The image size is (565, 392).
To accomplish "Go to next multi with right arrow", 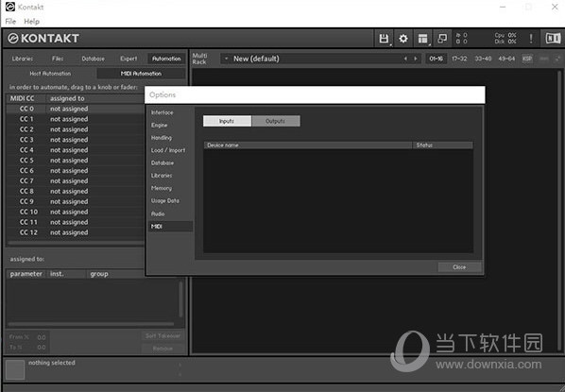I will pyautogui.click(x=416, y=59).
